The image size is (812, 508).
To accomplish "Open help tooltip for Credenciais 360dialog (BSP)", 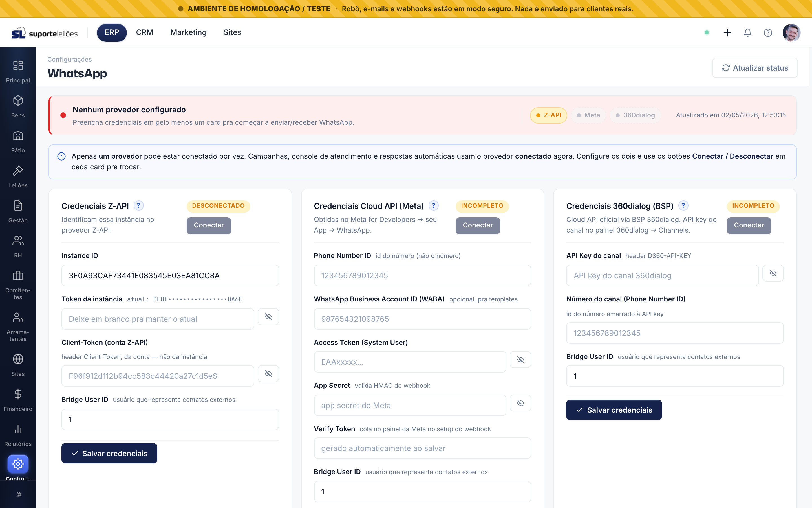I will pyautogui.click(x=683, y=205).
